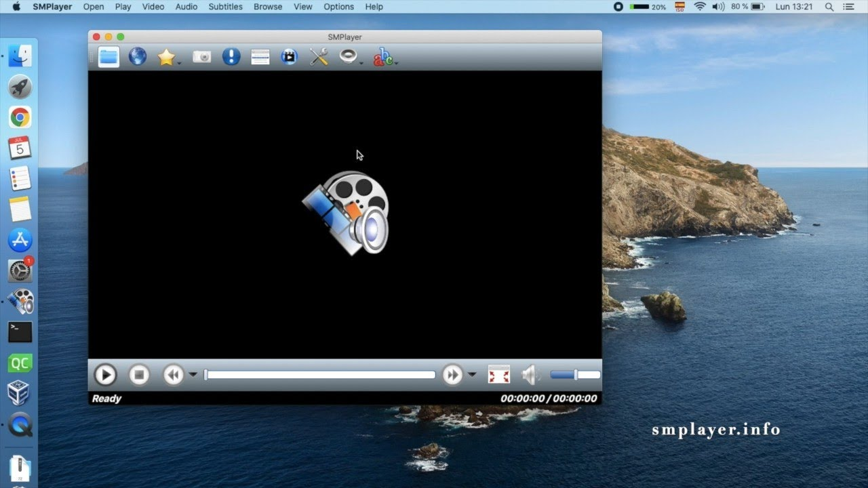868x488 pixels.
Task: Click the SMPlayer logo in the video area
Action: pos(346,213)
